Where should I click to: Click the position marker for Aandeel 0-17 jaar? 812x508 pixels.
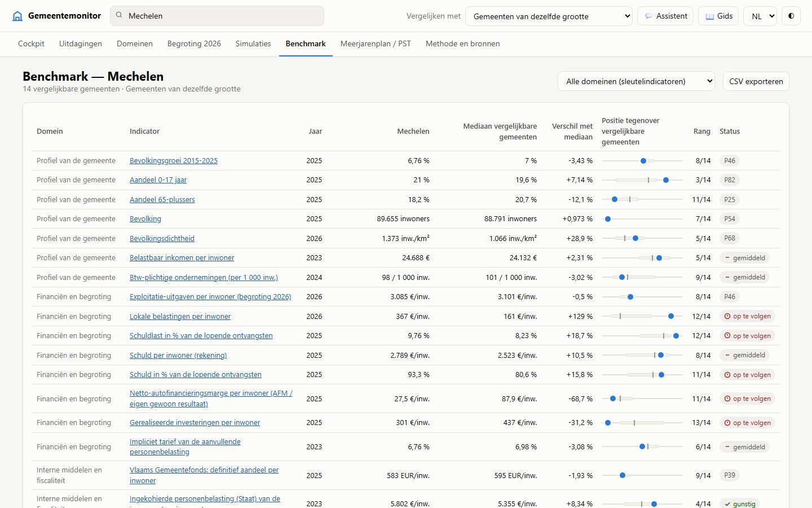(666, 180)
